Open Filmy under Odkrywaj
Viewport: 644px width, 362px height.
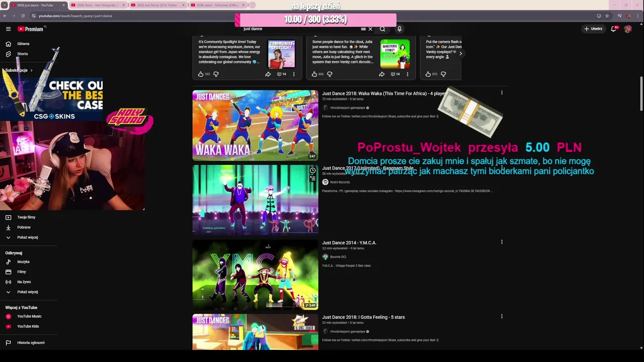(x=22, y=272)
